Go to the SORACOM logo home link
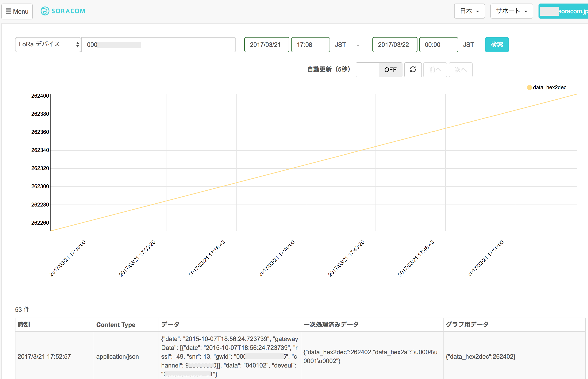Viewport: 588px width, 379px height. pos(63,11)
